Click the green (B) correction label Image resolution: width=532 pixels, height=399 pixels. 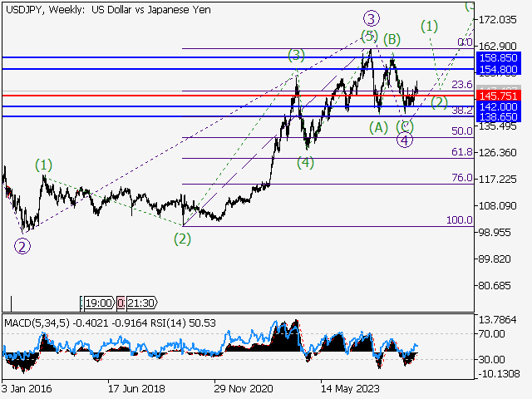click(392, 38)
